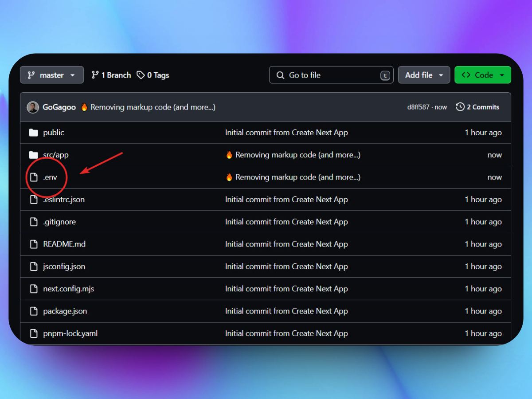Image resolution: width=532 pixels, height=399 pixels.
Task: Click the file icon beside README.md
Action: [34, 244]
